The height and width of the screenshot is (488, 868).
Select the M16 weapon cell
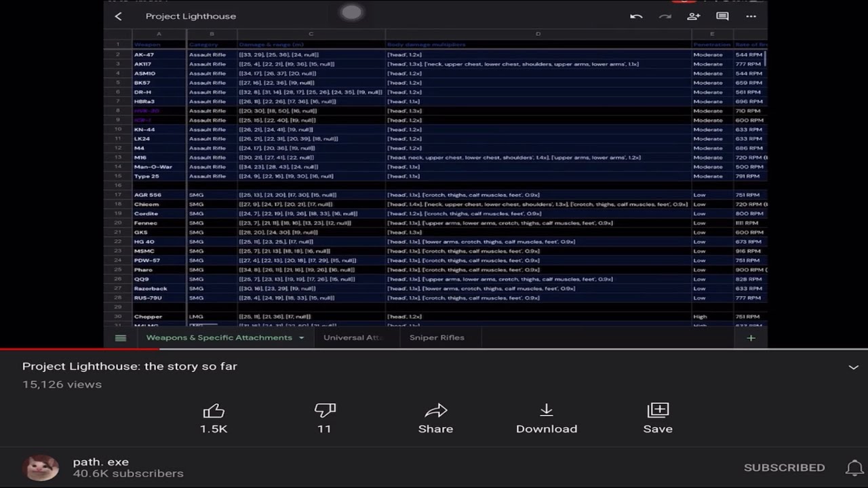coord(159,157)
